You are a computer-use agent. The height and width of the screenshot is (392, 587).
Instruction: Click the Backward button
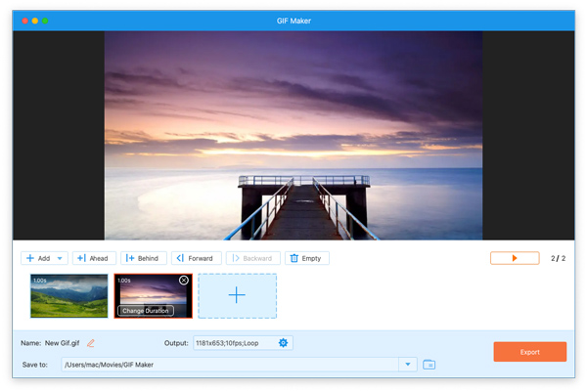253,258
